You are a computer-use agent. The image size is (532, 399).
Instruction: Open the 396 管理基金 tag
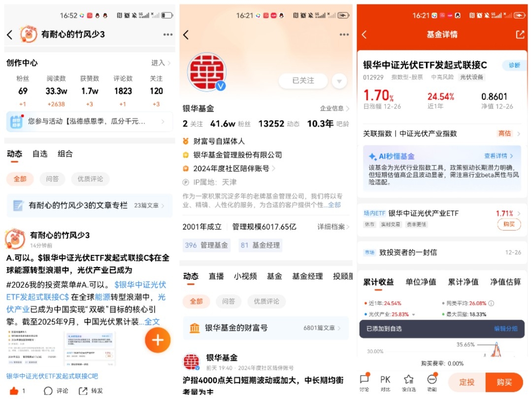pos(206,245)
